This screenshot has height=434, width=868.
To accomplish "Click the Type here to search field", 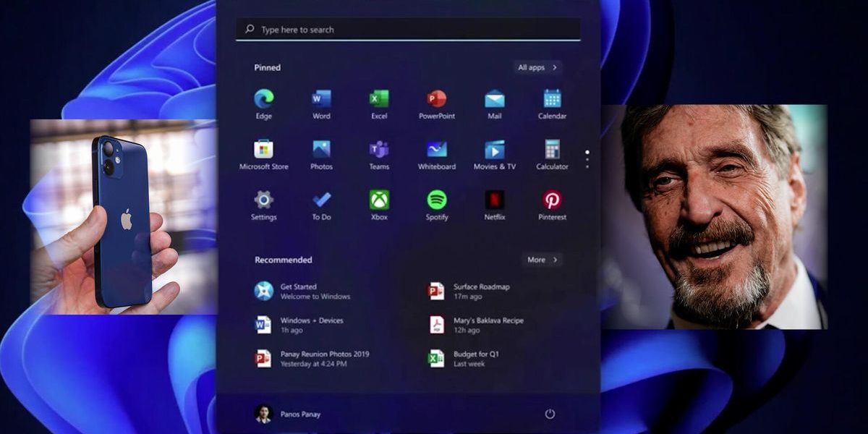I will [x=408, y=30].
